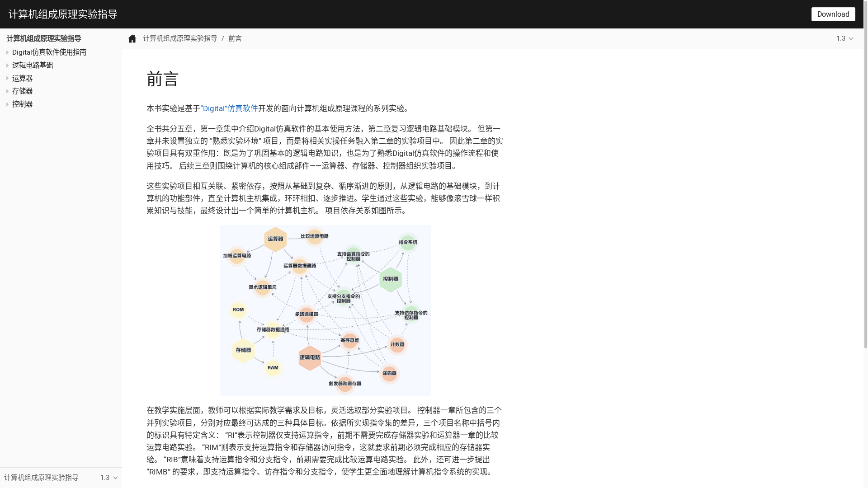
Task: Click breadcrumb link 计算机组成原理实验指导
Action: pyautogui.click(x=180, y=39)
